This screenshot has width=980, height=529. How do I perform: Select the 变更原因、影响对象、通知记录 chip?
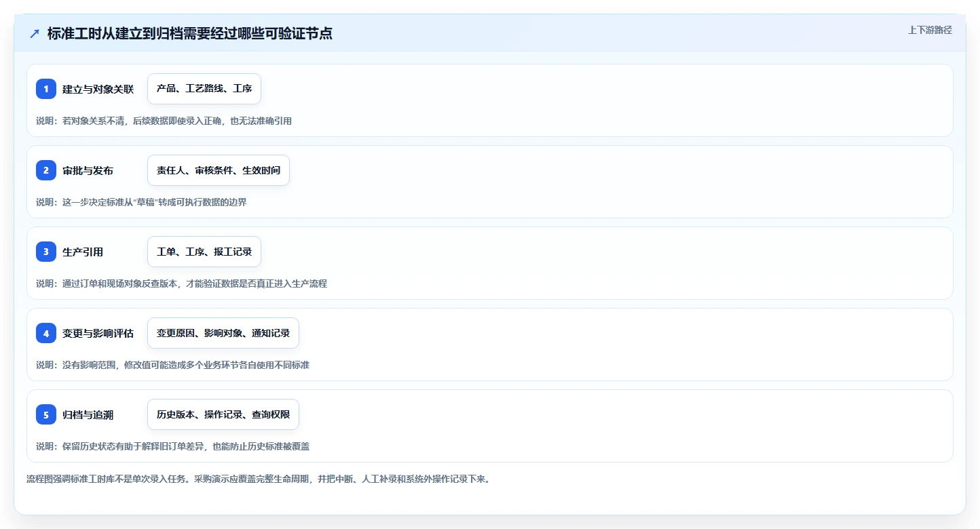[x=223, y=333]
